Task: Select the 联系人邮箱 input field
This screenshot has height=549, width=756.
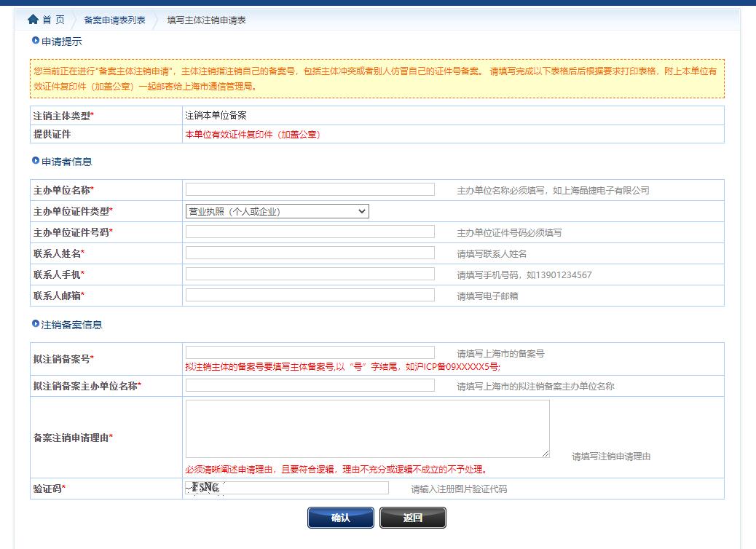Action: click(310, 295)
